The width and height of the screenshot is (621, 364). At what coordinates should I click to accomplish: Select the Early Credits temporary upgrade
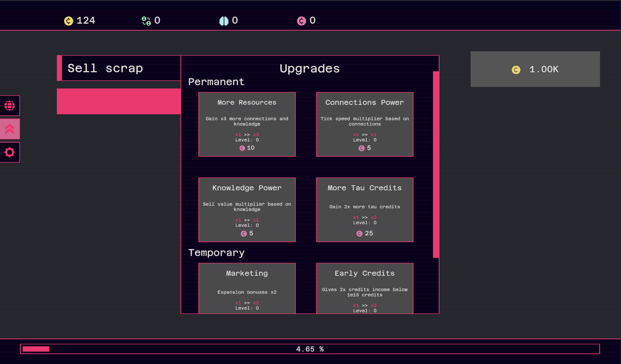click(365, 288)
